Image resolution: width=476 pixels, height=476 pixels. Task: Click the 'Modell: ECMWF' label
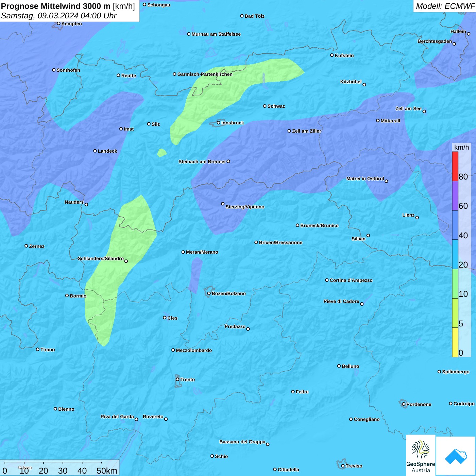click(445, 6)
